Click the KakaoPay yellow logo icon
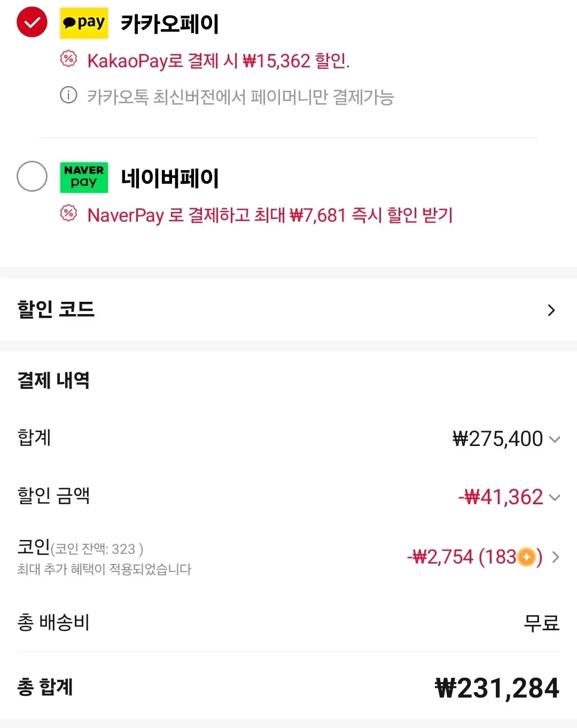 84,23
